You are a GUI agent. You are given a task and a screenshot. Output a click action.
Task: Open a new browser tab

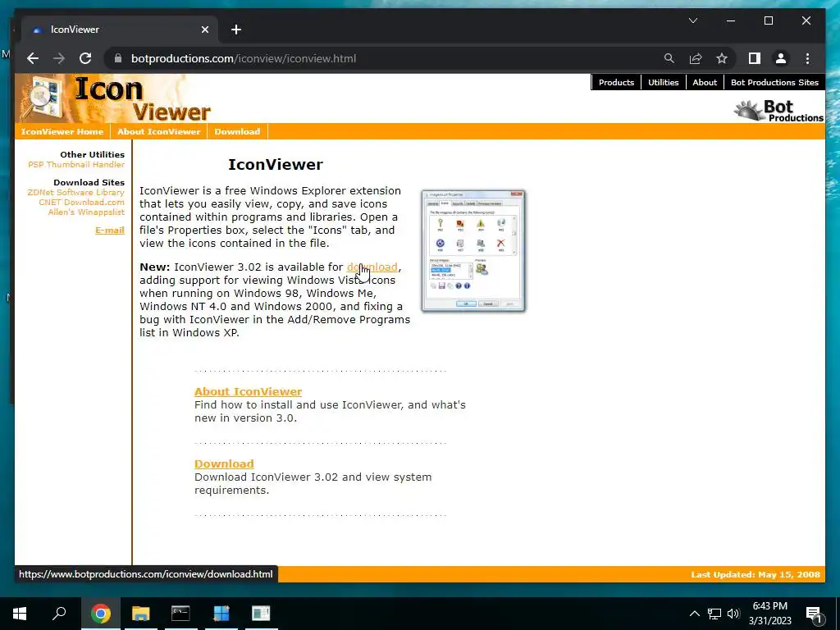coord(236,30)
